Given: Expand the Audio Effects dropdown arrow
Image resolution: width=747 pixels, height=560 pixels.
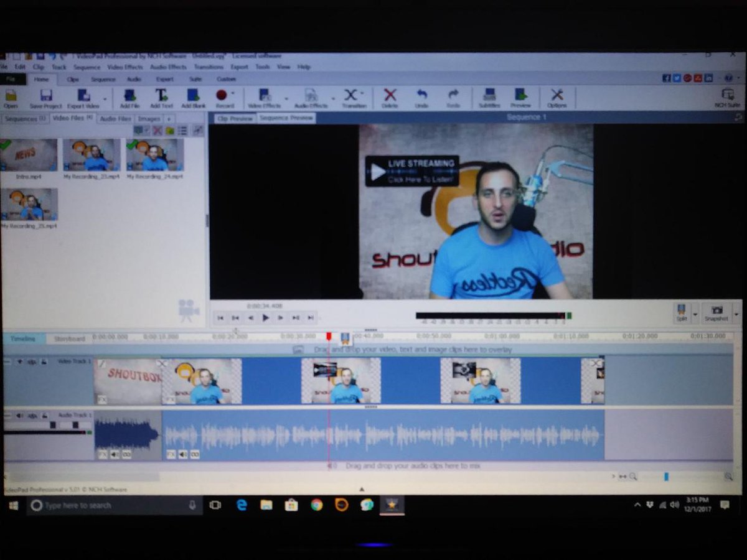Looking at the screenshot, I should (332, 98).
